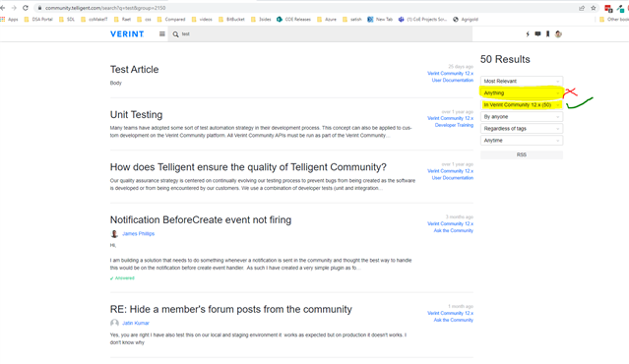Go to the Verint logo home link
This screenshot has height=364, width=629.
(x=127, y=34)
